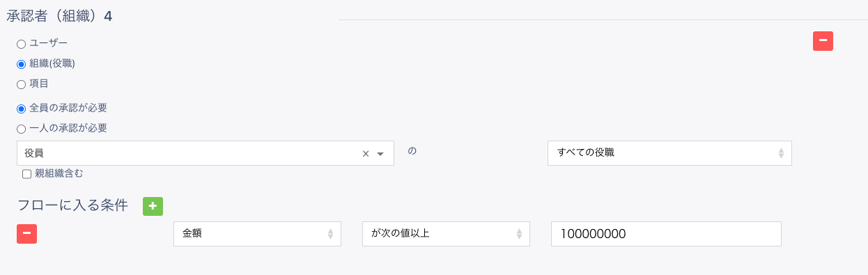Select the ユーザー radio option
The height and width of the screenshot is (275, 868).
[x=21, y=44]
